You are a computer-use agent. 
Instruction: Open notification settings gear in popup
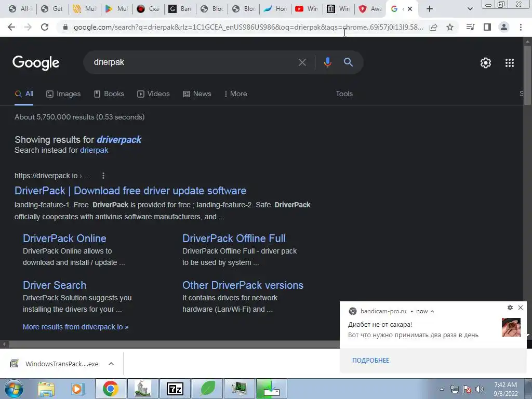[x=510, y=308]
